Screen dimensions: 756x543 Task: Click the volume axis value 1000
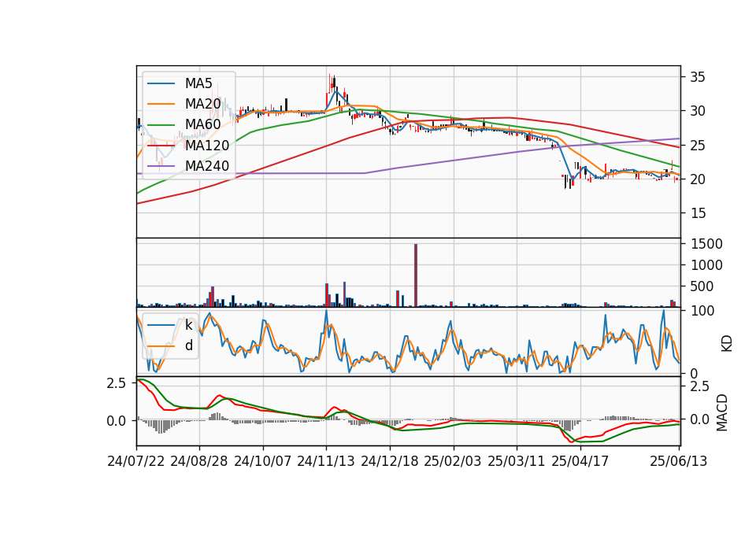pyautogui.click(x=706, y=265)
